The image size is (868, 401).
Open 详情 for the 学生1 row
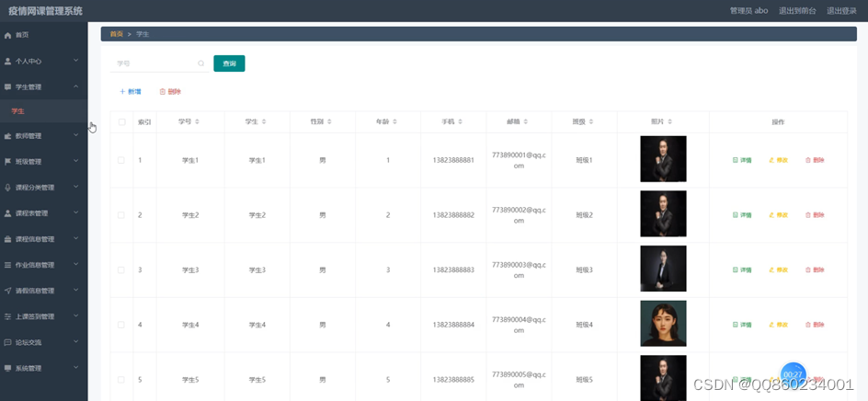742,160
